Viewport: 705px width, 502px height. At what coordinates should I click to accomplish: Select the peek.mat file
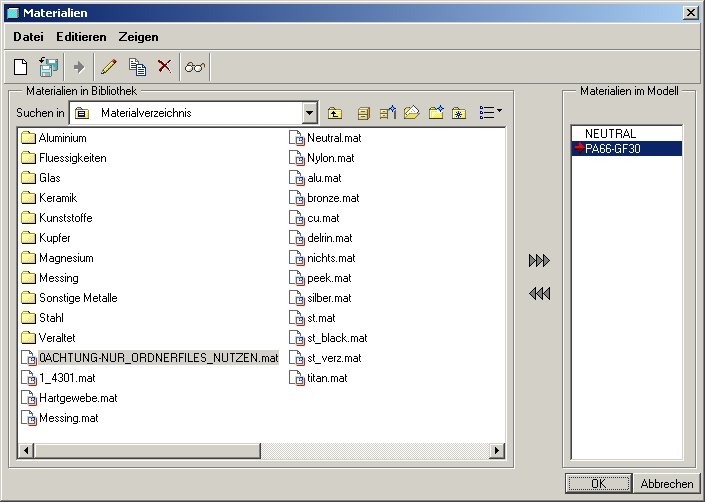(320, 278)
